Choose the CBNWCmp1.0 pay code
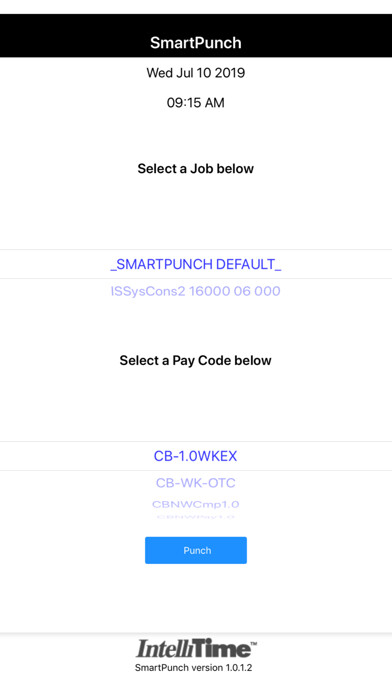The width and height of the screenshot is (392, 696). tap(195, 504)
